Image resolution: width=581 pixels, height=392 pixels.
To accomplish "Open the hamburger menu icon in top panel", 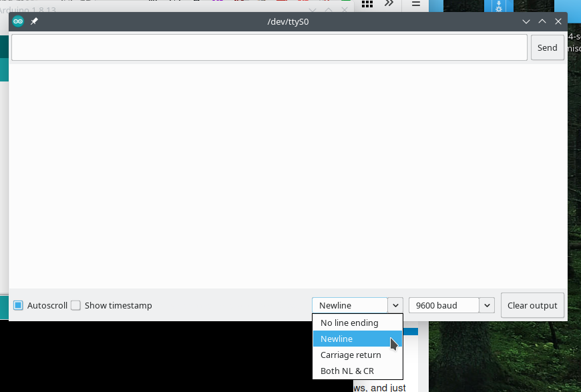I will click(x=416, y=4).
